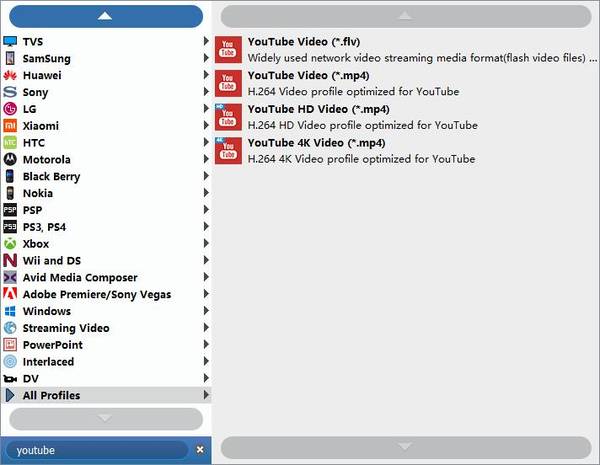The height and width of the screenshot is (465, 600).
Task: Expand the Windows submenu arrow
Action: 206,310
